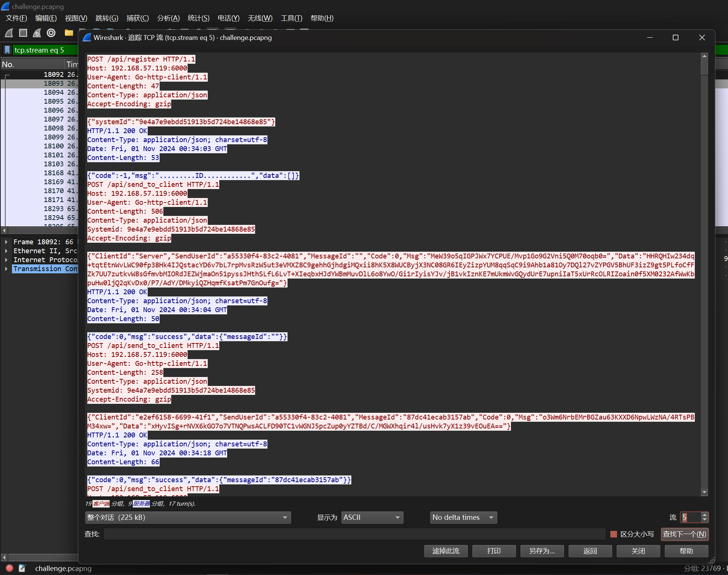Click the packet list scroll left arrow
The height and width of the screenshot is (575, 728).
[x=4, y=230]
